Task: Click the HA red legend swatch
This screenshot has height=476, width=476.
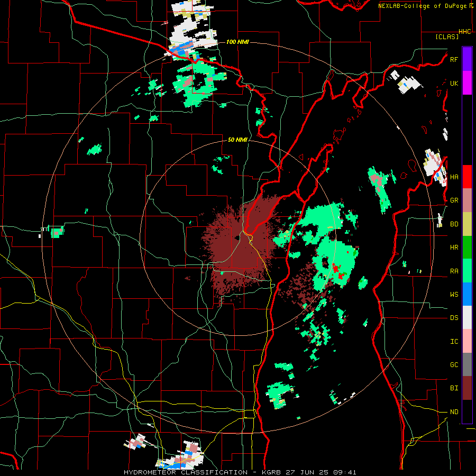Action: pos(467,177)
